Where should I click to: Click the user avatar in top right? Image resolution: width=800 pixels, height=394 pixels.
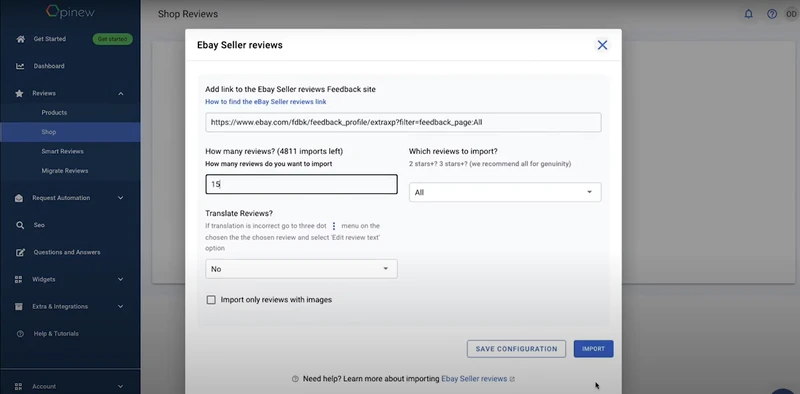pos(791,14)
